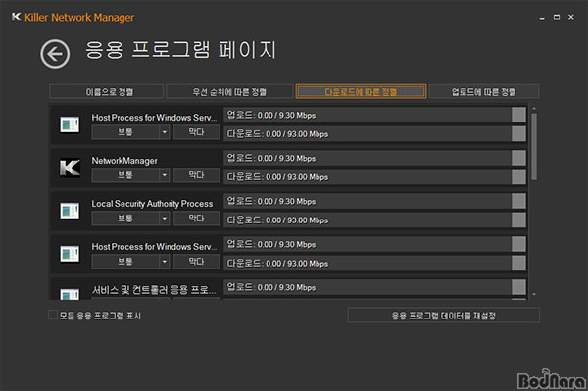The height and width of the screenshot is (391, 588).
Task: Enable the 모든 응용 프로그램 표시 checkbox
Action: coord(53,315)
